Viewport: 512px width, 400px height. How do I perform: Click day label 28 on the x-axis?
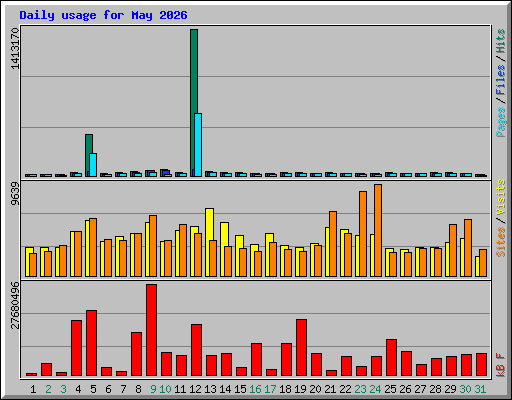point(435,389)
